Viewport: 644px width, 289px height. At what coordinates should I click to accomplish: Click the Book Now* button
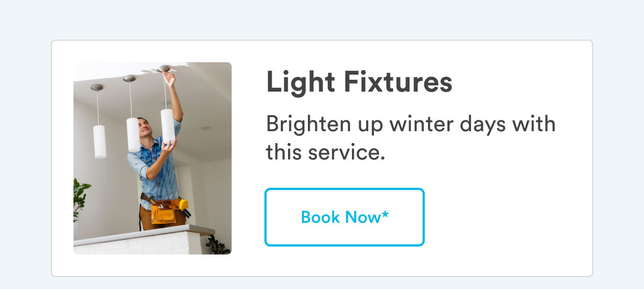344,217
